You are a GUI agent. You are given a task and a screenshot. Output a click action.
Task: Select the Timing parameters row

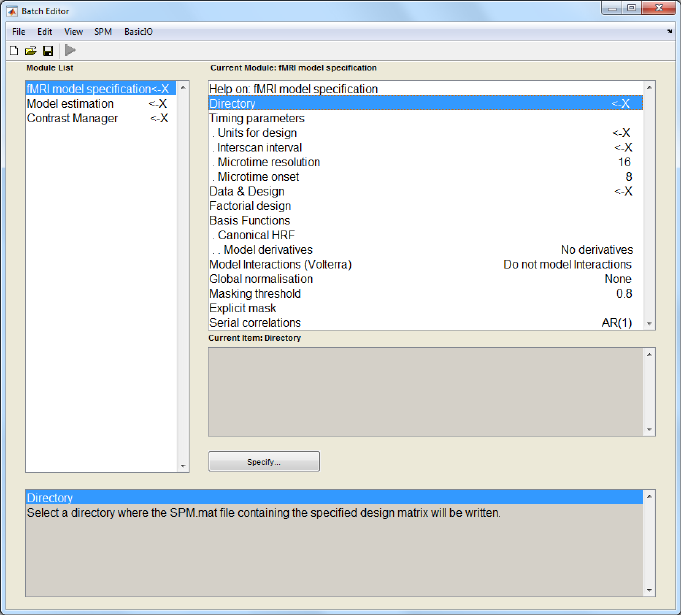(426, 118)
